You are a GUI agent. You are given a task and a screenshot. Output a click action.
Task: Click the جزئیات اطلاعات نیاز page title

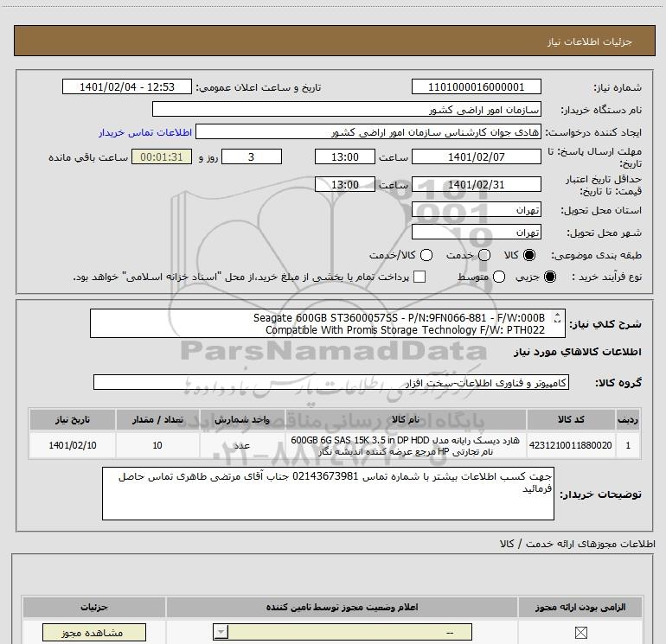tap(590, 41)
